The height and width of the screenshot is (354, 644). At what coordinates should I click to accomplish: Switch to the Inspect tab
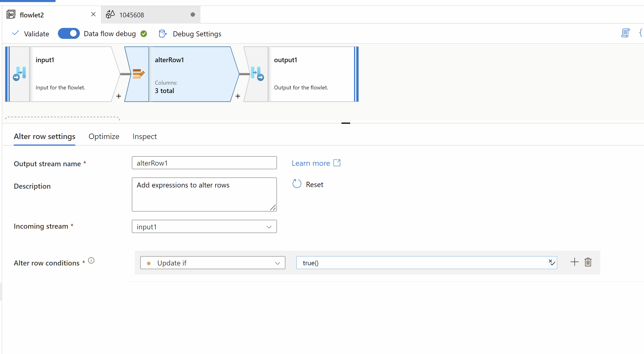tap(144, 136)
